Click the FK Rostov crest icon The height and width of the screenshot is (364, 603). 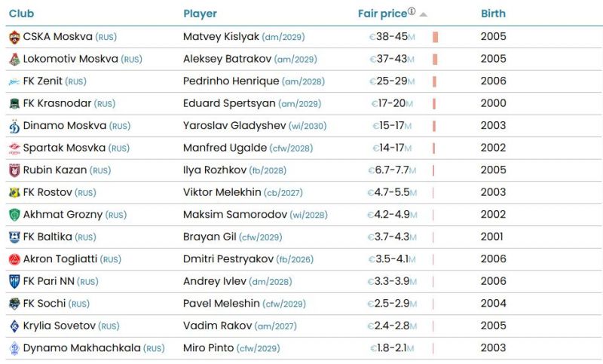tap(14, 193)
